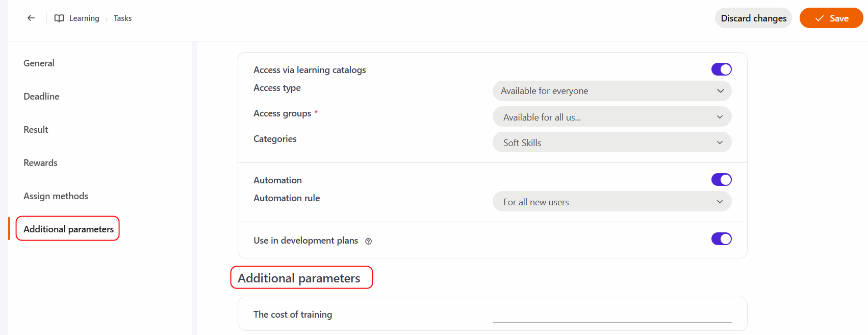868x335 pixels.
Task: Click the checkmark icon in Save button
Action: (x=820, y=18)
